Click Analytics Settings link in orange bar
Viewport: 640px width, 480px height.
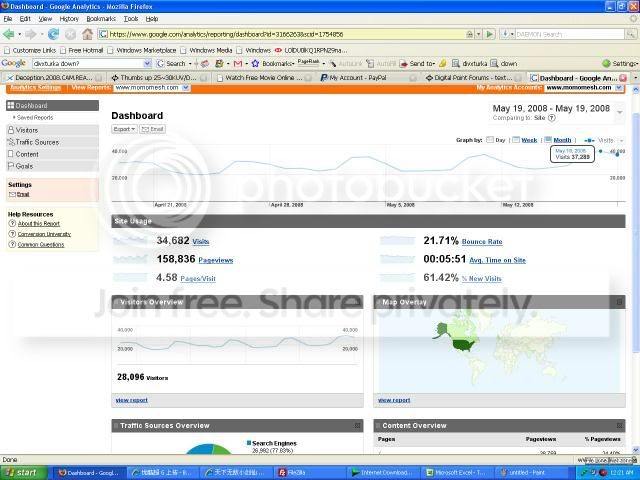(x=35, y=87)
